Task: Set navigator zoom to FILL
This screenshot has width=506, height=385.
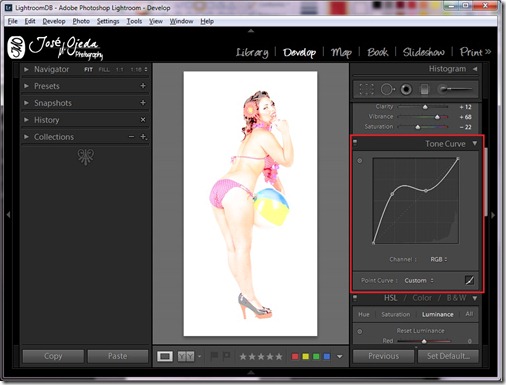Action: click(x=104, y=69)
